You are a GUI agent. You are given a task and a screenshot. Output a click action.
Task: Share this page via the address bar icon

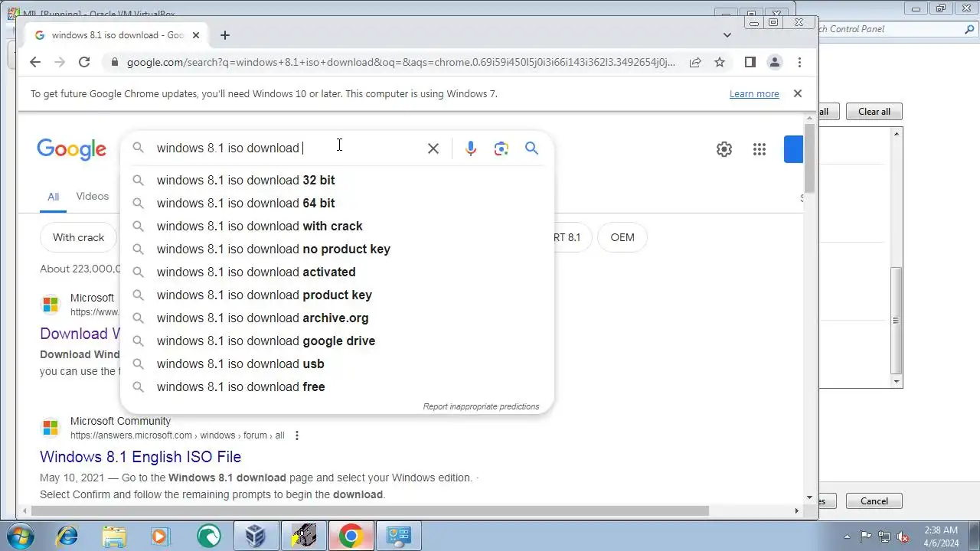point(695,62)
